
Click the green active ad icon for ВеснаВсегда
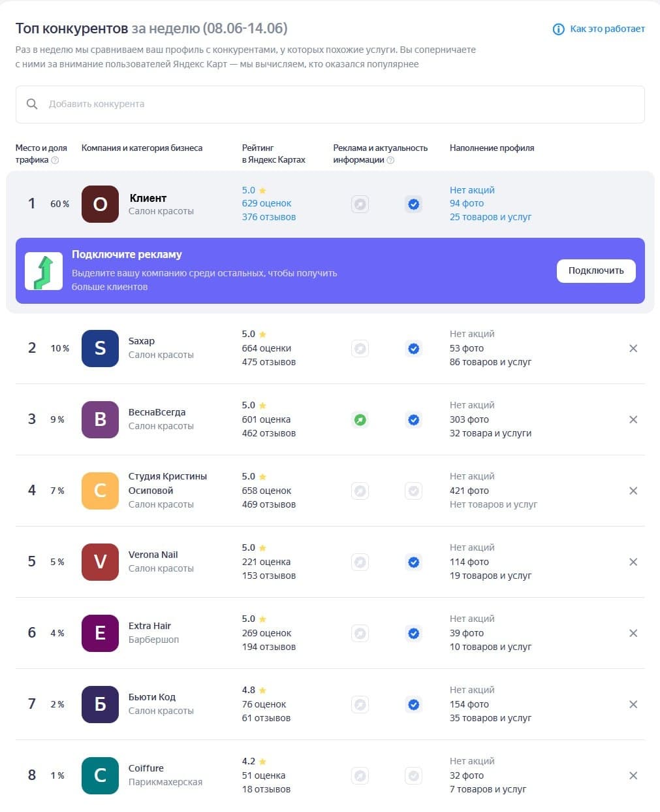360,420
